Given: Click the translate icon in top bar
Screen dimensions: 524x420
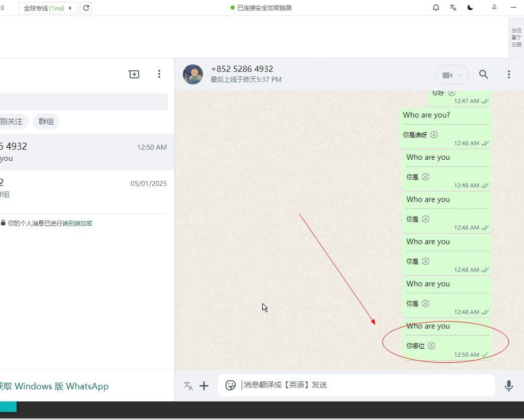Looking at the screenshot, I should click(x=453, y=8).
